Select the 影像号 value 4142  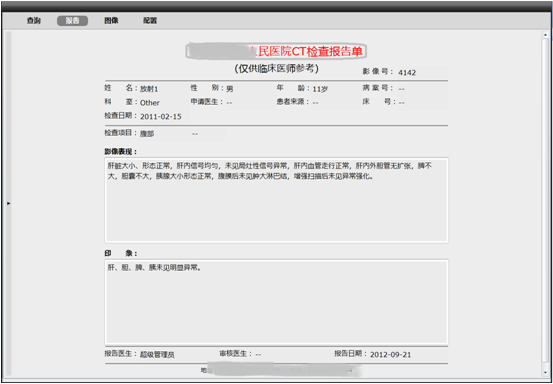click(407, 73)
